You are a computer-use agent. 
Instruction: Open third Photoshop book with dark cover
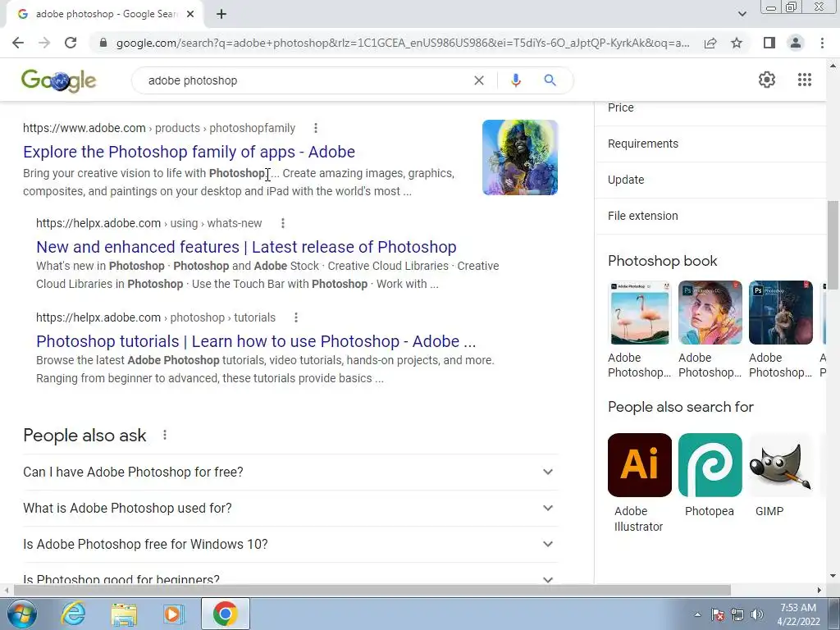[x=781, y=313]
